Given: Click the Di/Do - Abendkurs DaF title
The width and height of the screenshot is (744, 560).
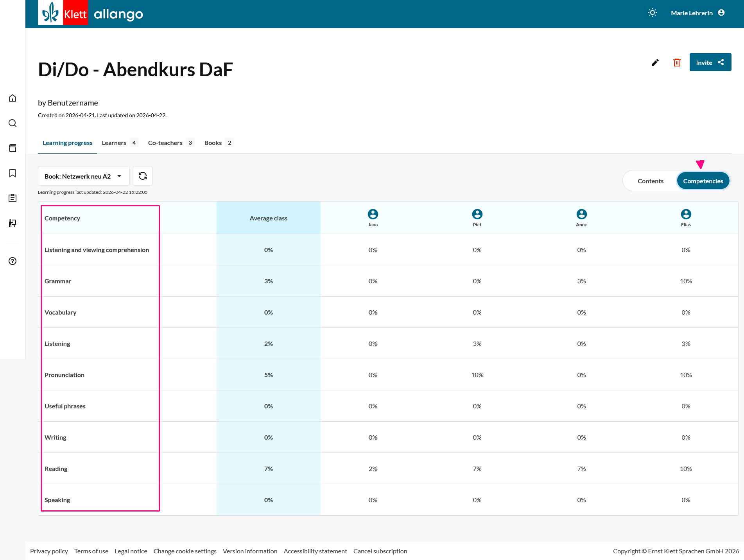Looking at the screenshot, I should click(x=135, y=70).
